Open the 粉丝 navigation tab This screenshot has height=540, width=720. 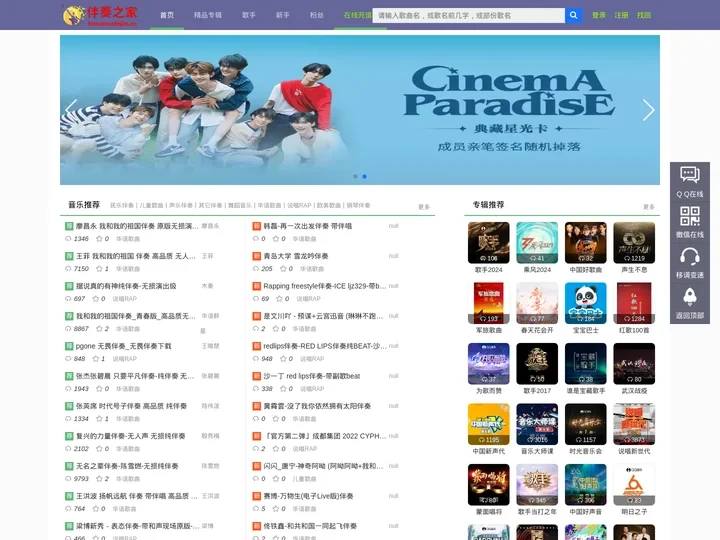pyautogui.click(x=317, y=15)
